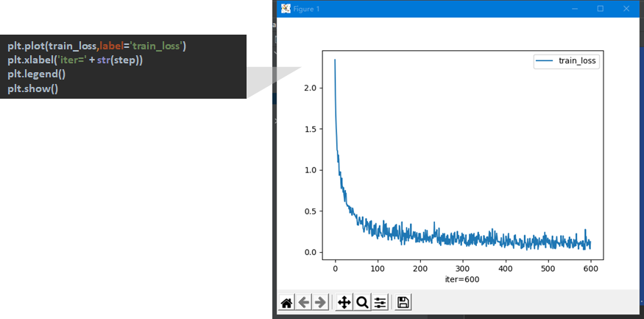This screenshot has width=644, height=319.
Task: Select the iter=600 x-axis label
Action: pos(462,279)
